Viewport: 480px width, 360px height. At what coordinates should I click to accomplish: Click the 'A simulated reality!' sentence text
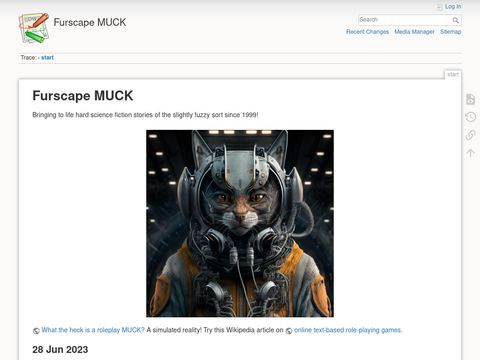(174, 330)
